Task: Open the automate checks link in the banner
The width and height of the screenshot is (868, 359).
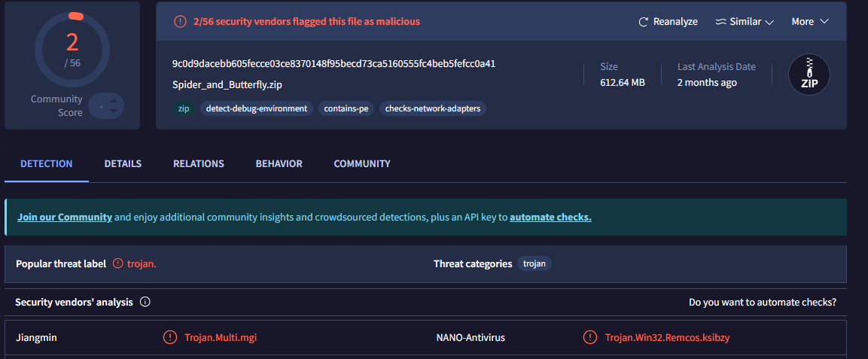Action: pos(550,217)
